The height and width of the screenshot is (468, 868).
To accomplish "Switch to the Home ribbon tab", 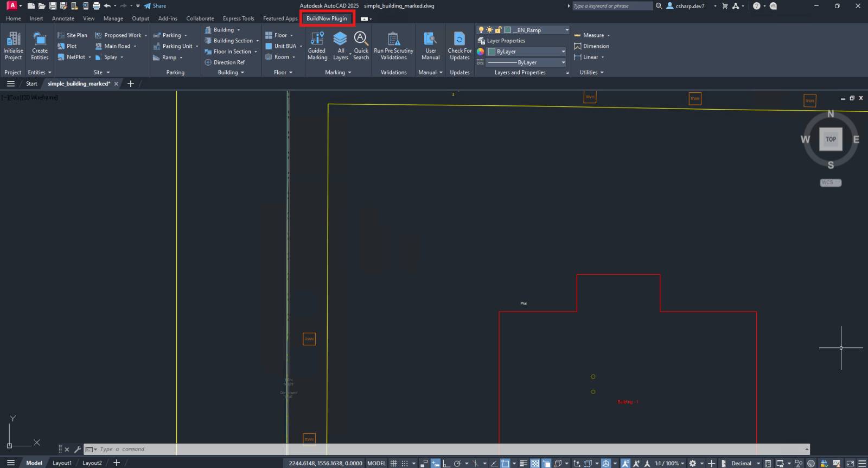I will pyautogui.click(x=13, y=18).
